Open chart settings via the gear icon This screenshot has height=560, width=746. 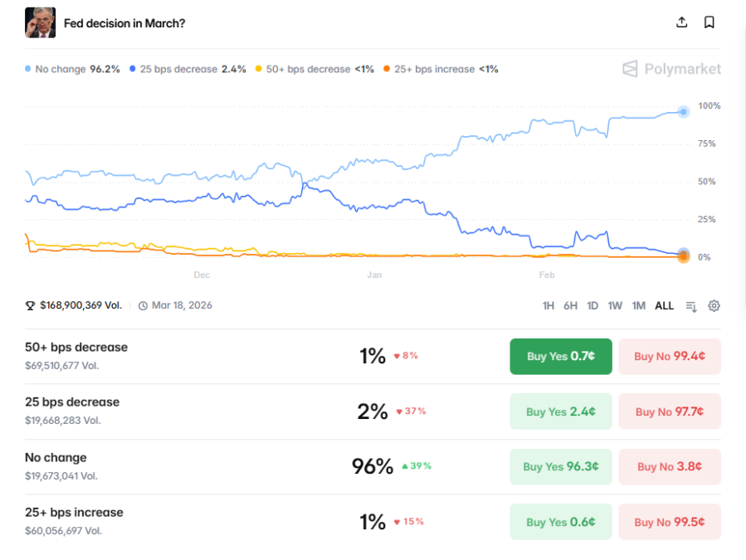click(x=714, y=305)
